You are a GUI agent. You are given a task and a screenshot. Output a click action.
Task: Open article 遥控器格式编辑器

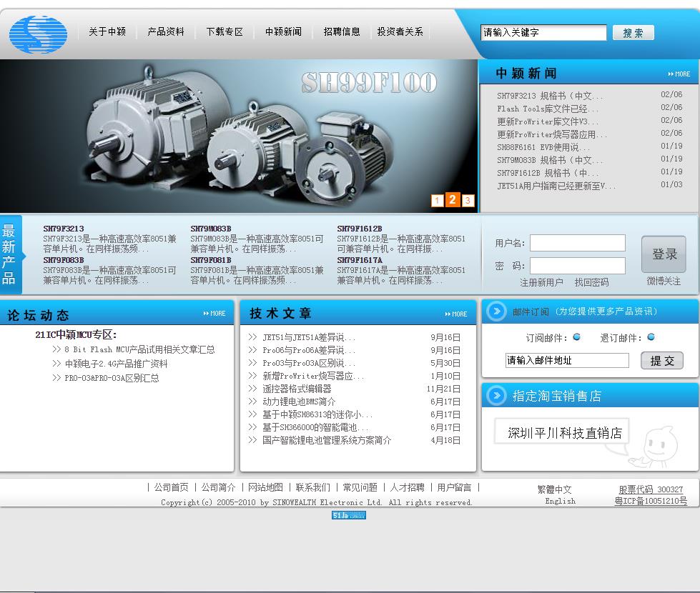[297, 389]
